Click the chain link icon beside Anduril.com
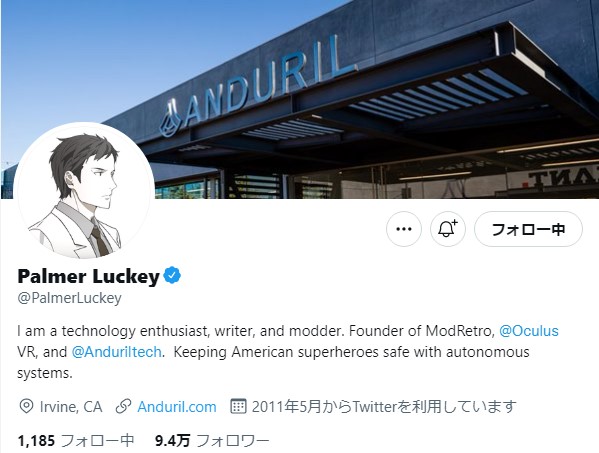This screenshot has height=453, width=599. [123, 406]
